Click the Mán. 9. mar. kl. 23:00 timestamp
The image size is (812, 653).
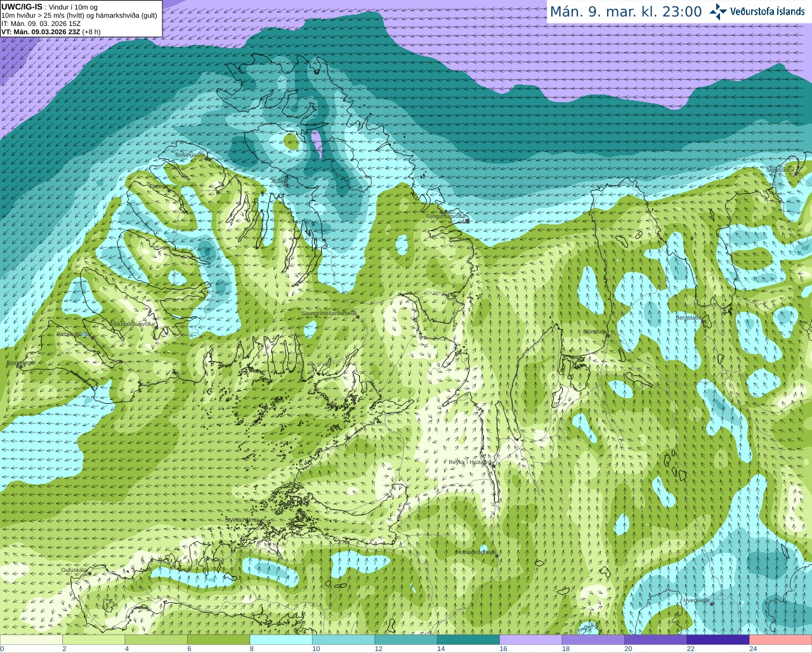click(625, 11)
